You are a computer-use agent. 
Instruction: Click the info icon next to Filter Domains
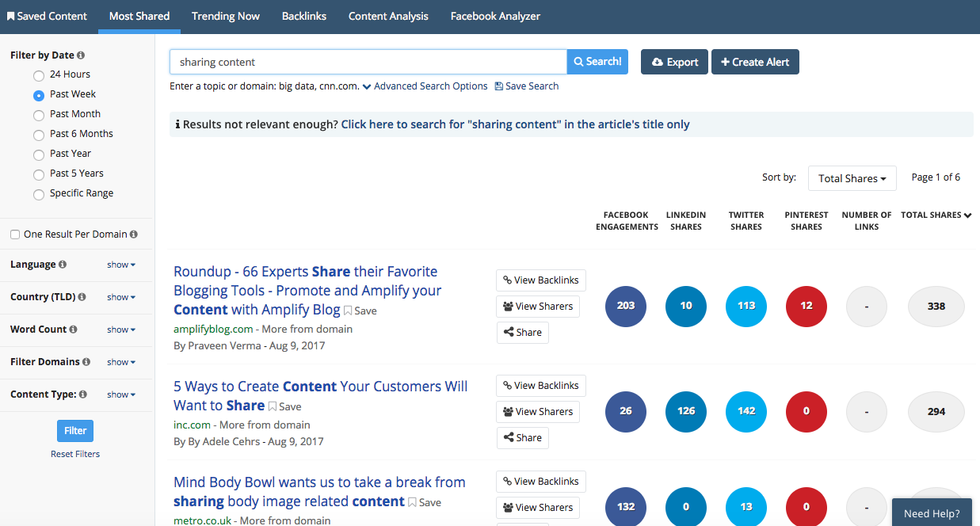(86, 362)
